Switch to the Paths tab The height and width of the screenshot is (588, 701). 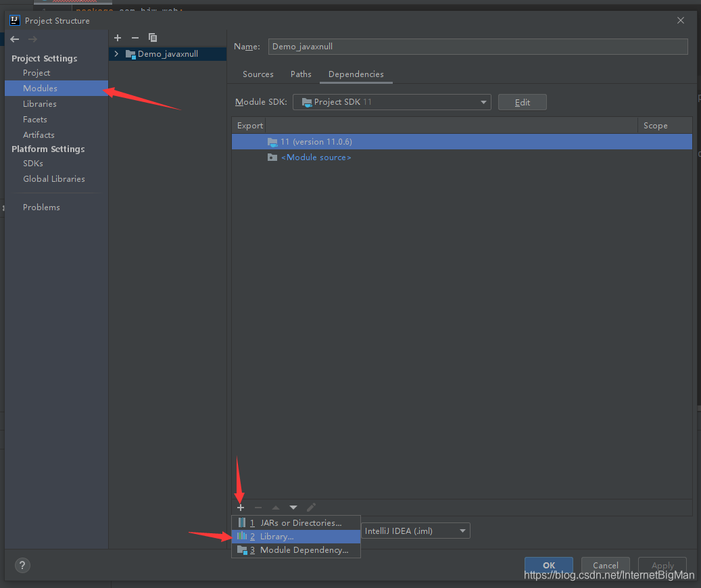pyautogui.click(x=301, y=74)
